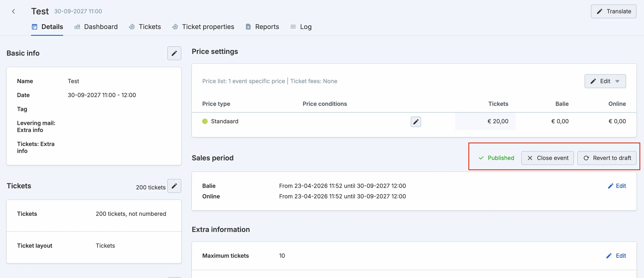Click the Reports spreadsheet icon
This screenshot has height=278, width=644.
click(248, 27)
